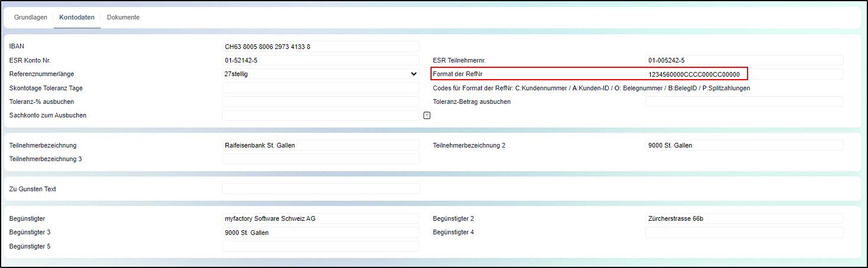Edit the ESR Konto Nr. field

click(x=321, y=60)
